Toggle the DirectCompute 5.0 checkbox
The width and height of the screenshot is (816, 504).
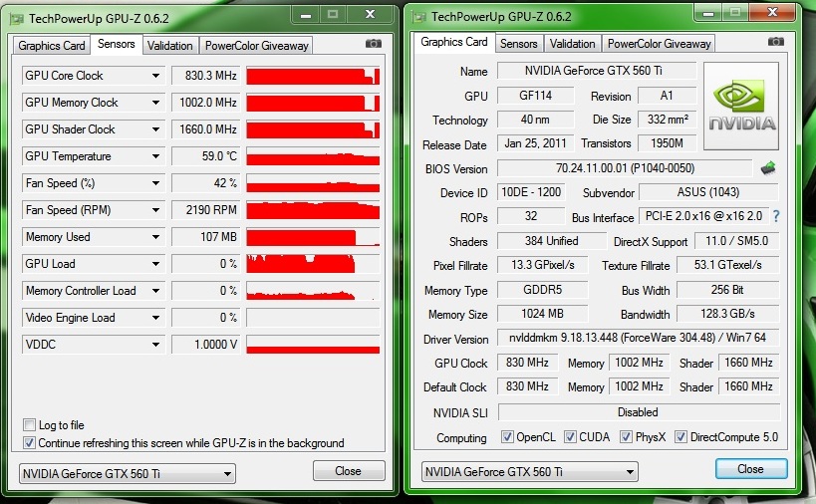coord(680,437)
